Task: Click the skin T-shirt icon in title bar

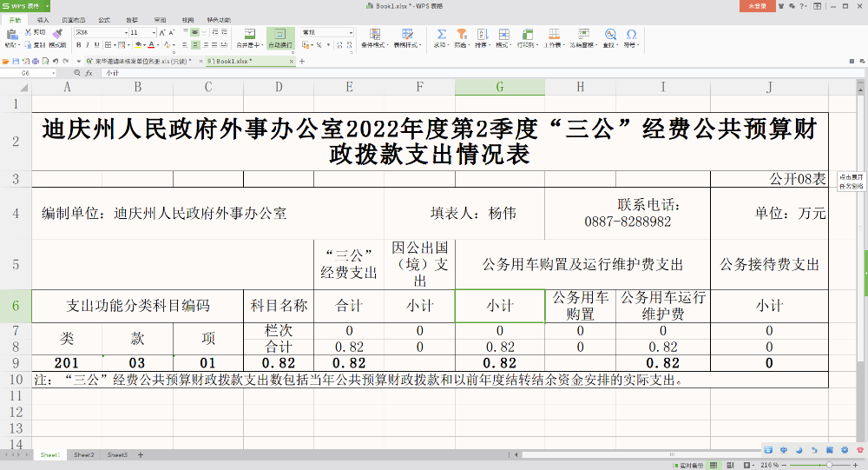Action: 781,6
